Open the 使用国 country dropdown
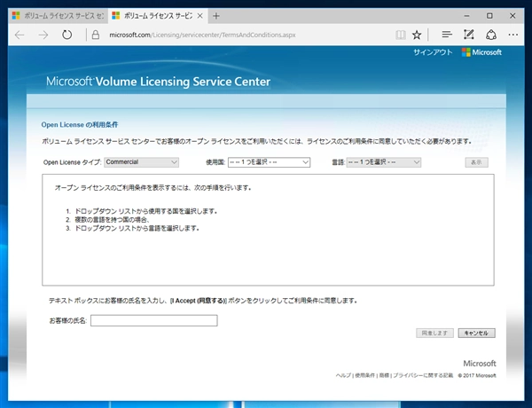532x408 pixels. pos(269,162)
